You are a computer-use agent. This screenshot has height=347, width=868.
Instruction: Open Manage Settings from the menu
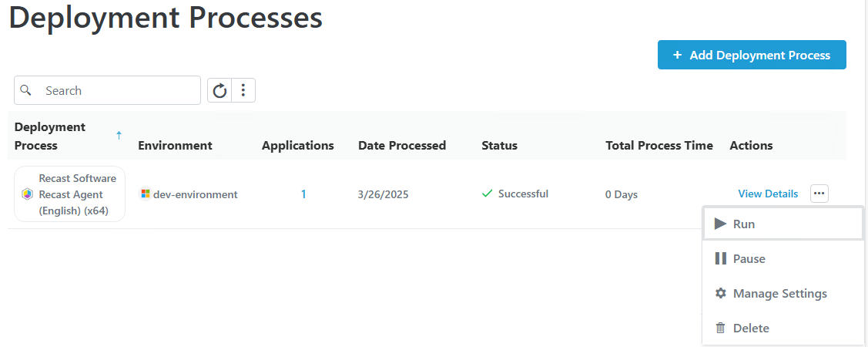click(x=779, y=294)
